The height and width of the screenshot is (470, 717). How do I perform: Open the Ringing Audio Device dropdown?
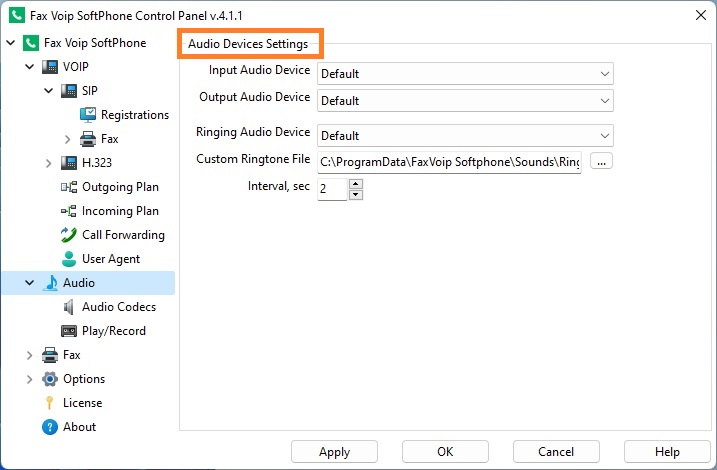tap(465, 136)
